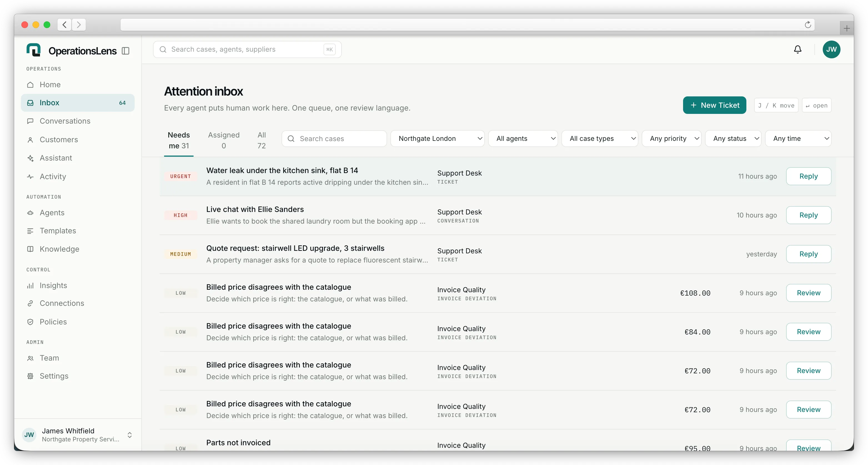Open a new browser tab
This screenshot has width=868, height=465.
pyautogui.click(x=846, y=28)
